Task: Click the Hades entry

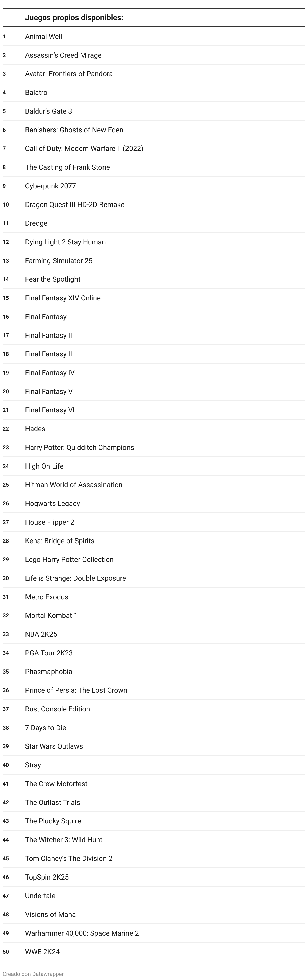Action: pos(35,429)
